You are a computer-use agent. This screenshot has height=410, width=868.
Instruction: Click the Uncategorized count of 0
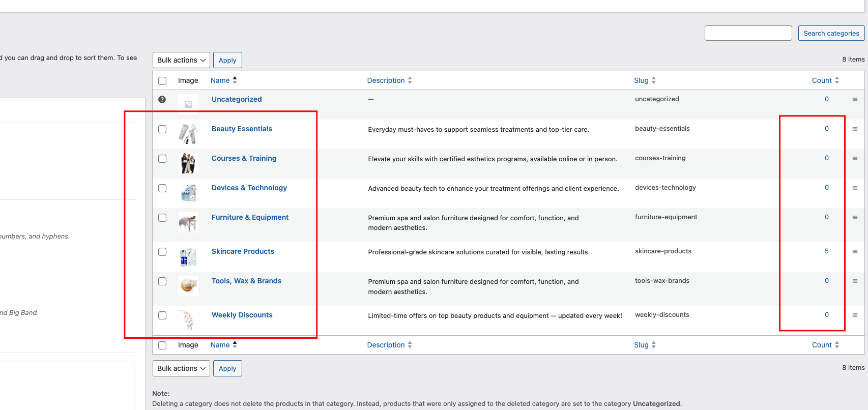(x=827, y=99)
